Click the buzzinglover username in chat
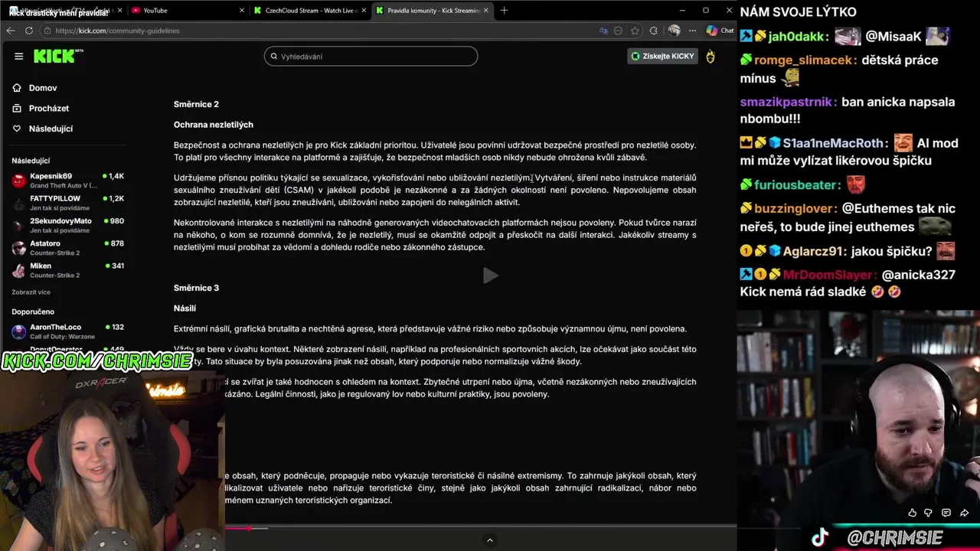This screenshot has width=980, height=551. point(794,208)
